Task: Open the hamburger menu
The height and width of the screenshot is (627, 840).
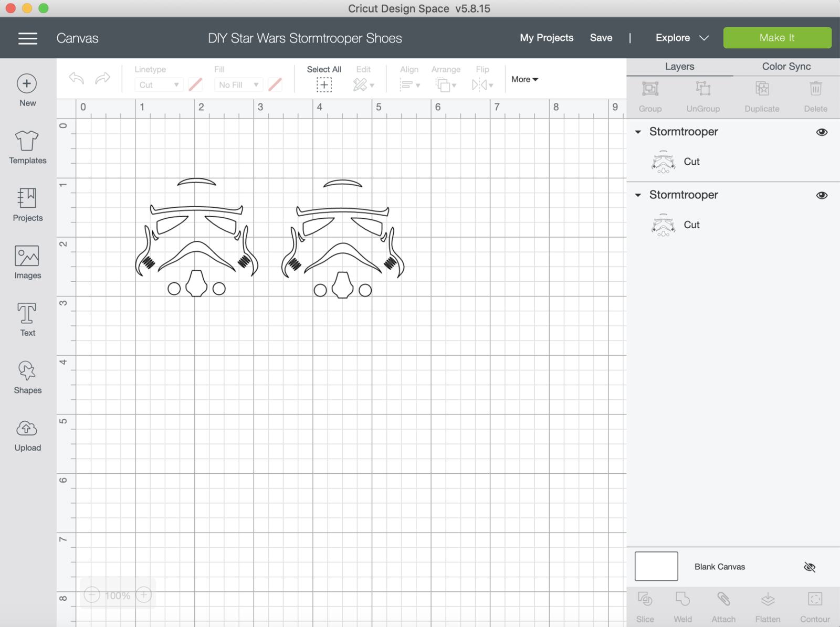Action: click(x=27, y=38)
